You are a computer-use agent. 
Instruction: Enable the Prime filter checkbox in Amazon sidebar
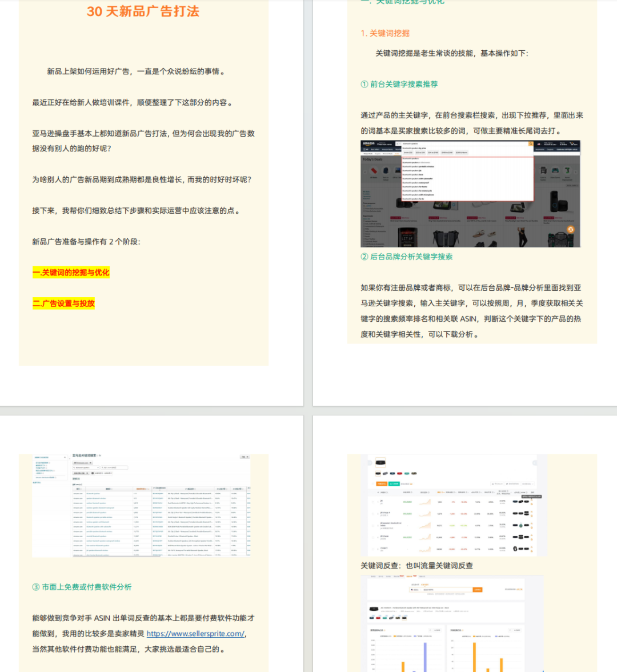point(363,206)
